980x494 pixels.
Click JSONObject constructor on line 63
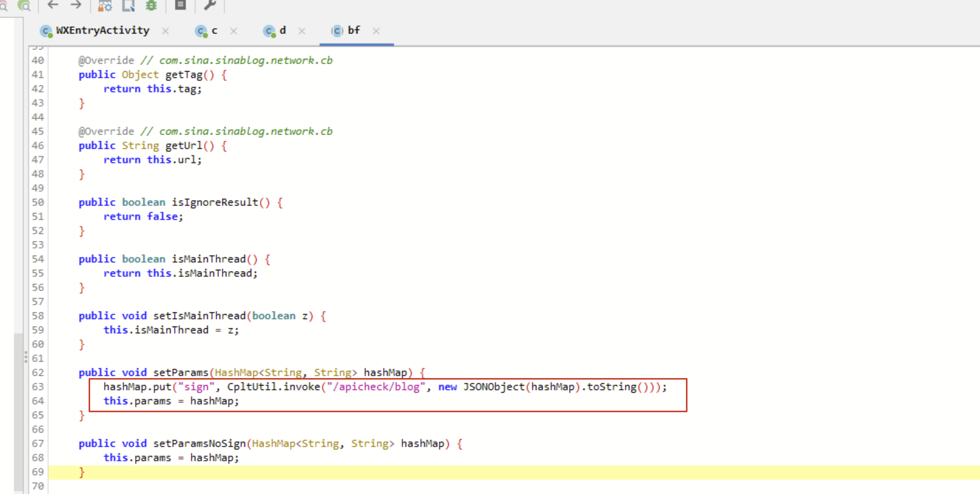point(494,387)
